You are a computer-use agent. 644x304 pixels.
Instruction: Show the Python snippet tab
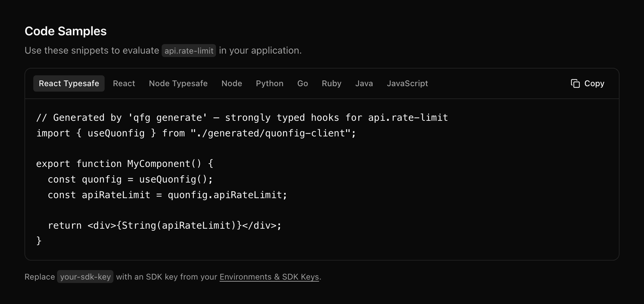pos(270,83)
